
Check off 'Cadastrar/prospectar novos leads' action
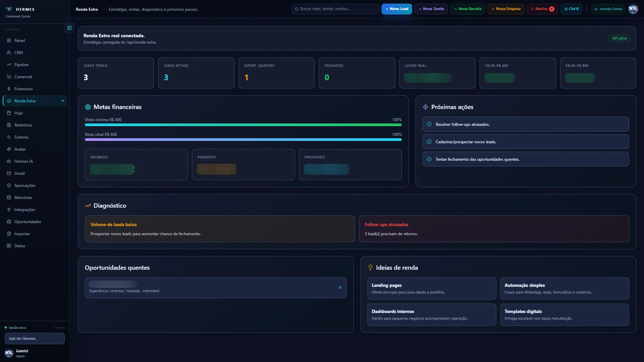click(429, 142)
